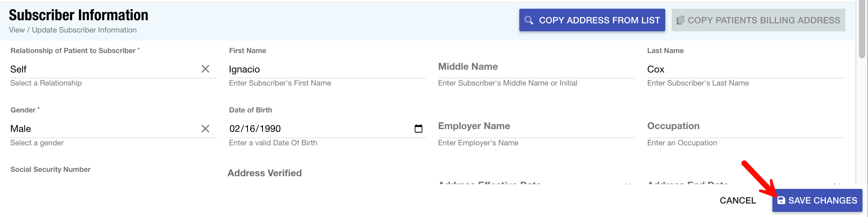Click the floppy disk icon on Save Changes
Image resolution: width=868 pixels, height=217 pixels.
point(781,200)
